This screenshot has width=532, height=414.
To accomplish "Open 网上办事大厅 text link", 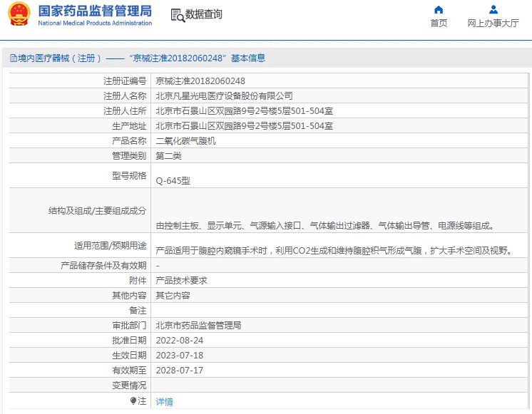I will point(493,23).
